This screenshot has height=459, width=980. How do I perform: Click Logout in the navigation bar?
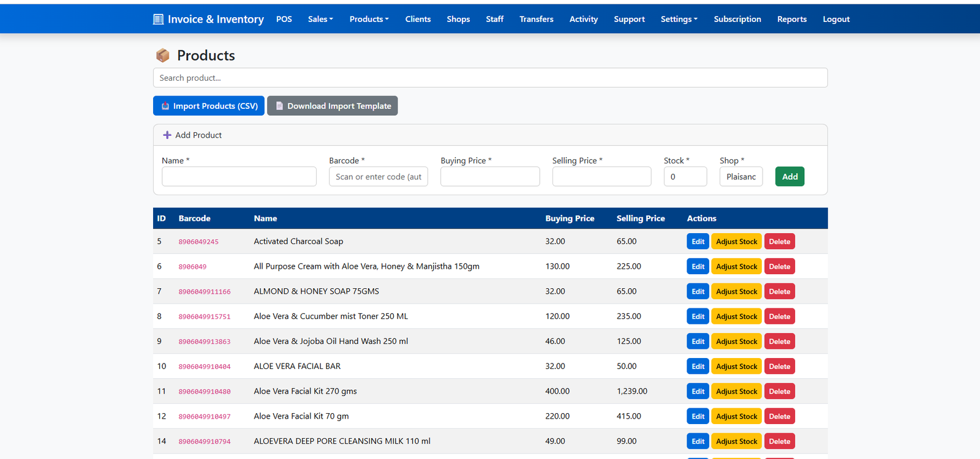[x=835, y=19]
